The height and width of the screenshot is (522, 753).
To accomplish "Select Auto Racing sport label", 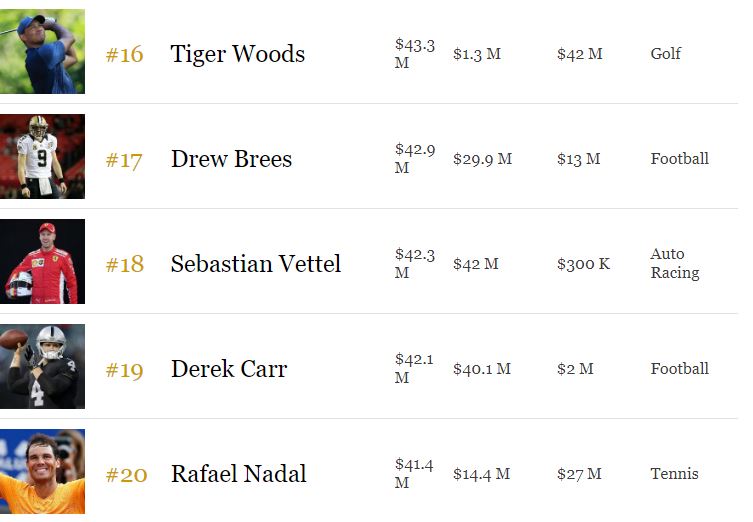I will (x=674, y=263).
